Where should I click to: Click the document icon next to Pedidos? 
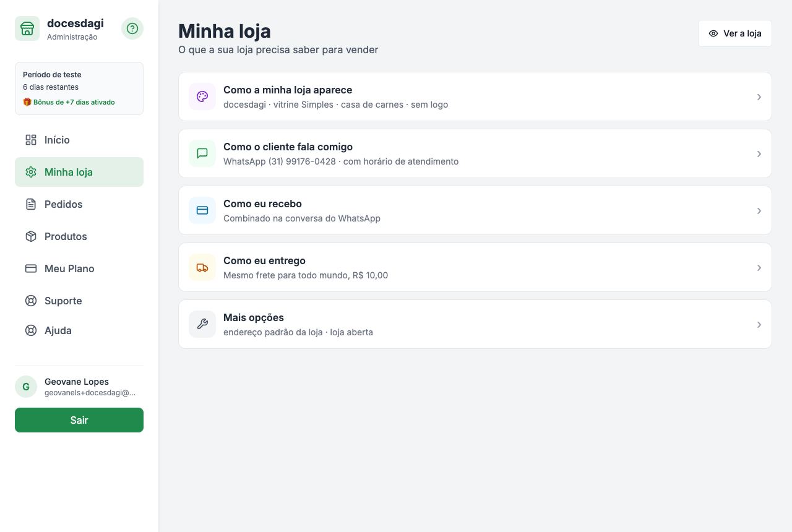pyautogui.click(x=31, y=204)
